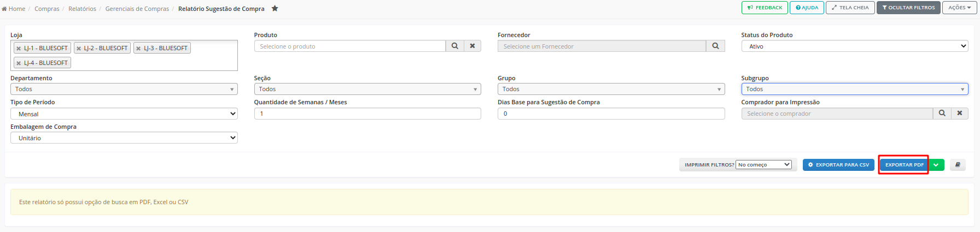Click the Fornecedor search magnifier icon

[x=715, y=46]
